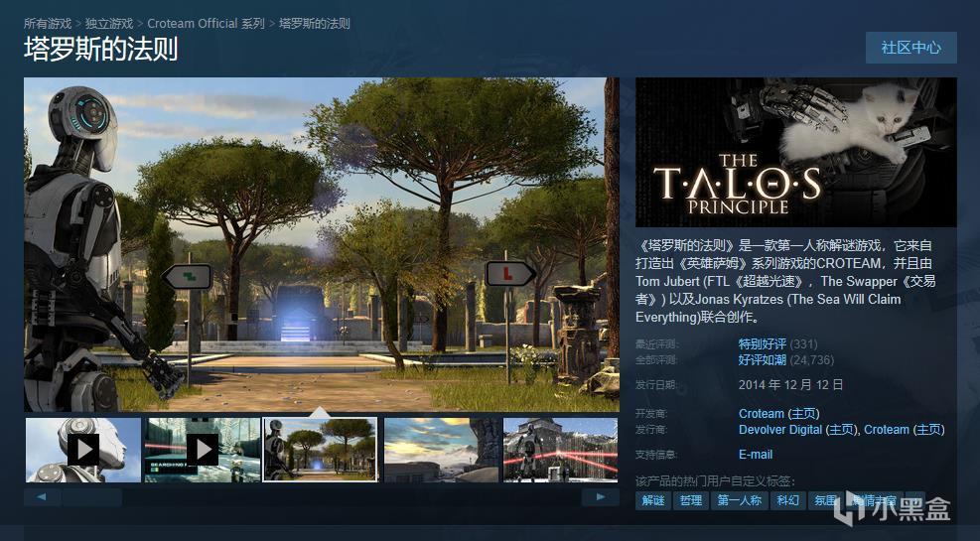The width and height of the screenshot is (980, 541).
Task: Open publisher Devolver Digital link
Action: (x=780, y=430)
